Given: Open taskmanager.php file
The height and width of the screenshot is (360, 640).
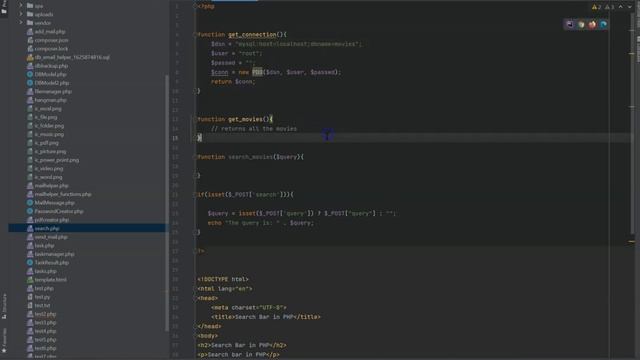Looking at the screenshot, I should click(54, 254).
